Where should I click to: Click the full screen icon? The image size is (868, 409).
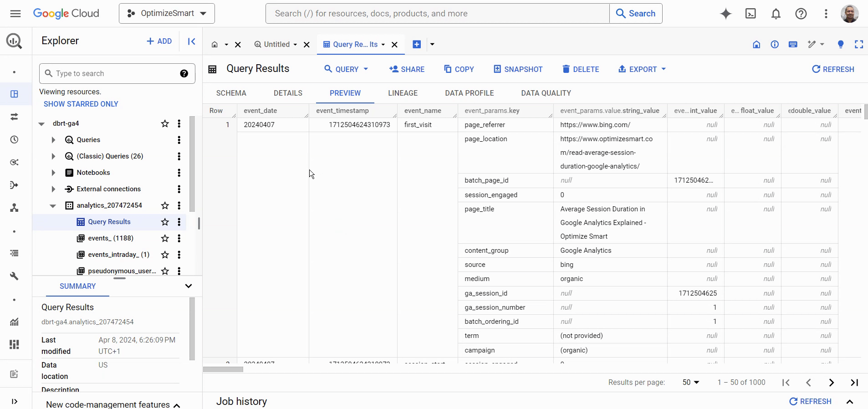point(859,44)
